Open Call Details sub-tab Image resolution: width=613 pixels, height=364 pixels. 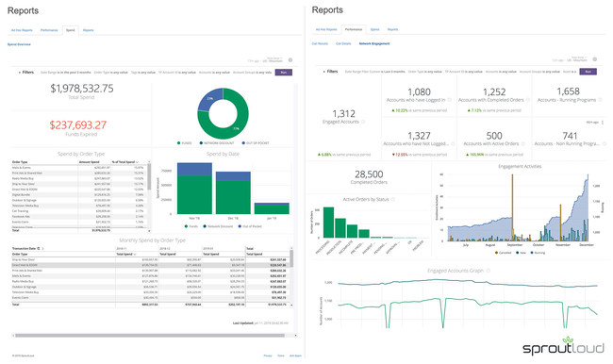click(343, 43)
